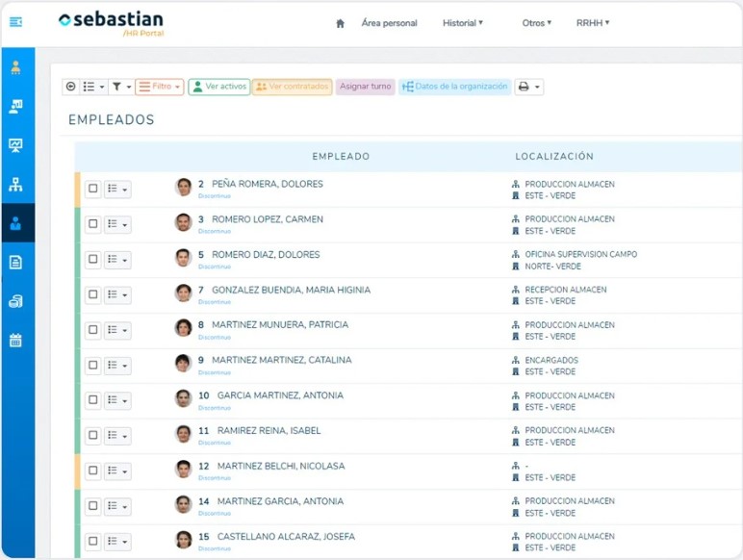Open the user profile icon in the sidebar
This screenshot has height=560, width=743.
coord(15,67)
